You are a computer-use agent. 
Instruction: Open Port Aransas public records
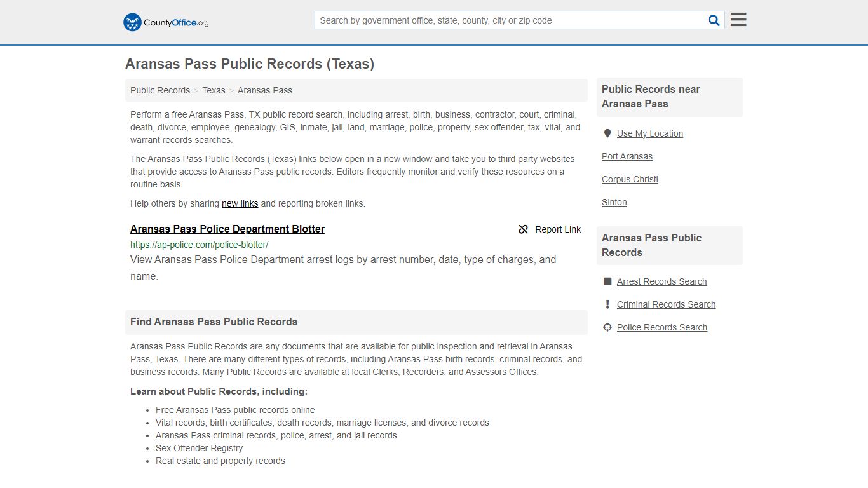point(627,156)
